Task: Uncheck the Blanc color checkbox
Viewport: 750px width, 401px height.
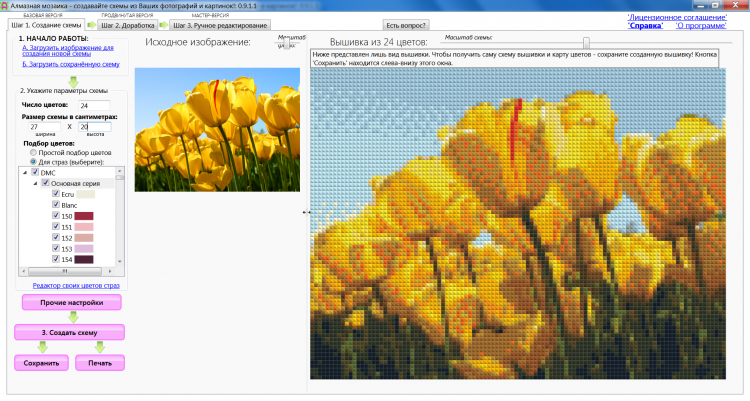Action: click(x=56, y=205)
